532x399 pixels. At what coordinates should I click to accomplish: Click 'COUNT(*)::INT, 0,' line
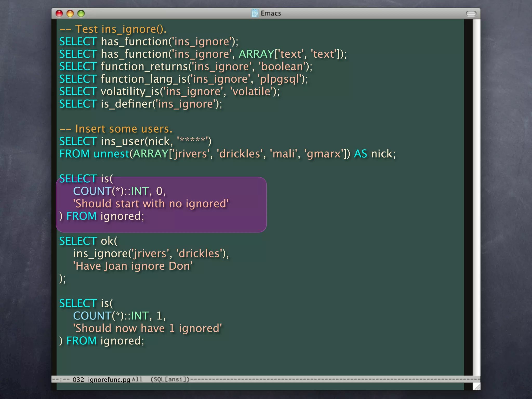119,191
